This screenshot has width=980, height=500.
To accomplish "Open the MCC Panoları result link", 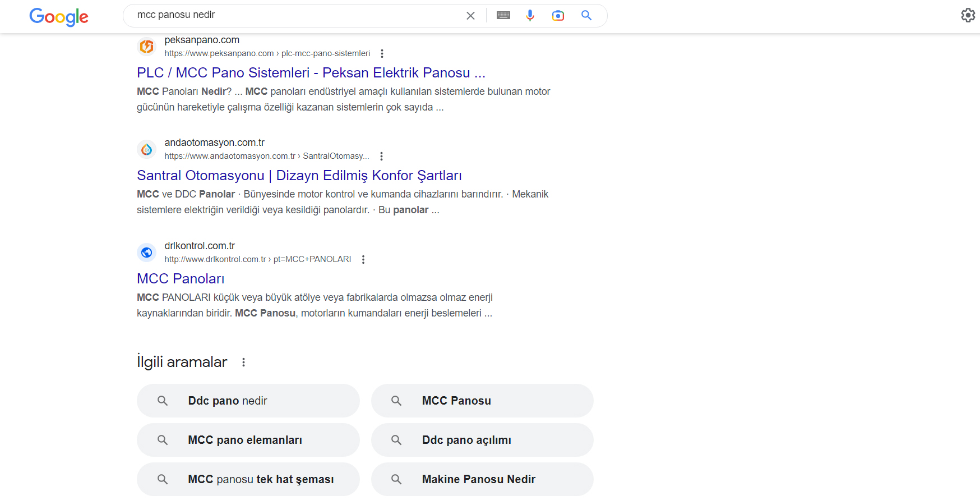I will 181,278.
